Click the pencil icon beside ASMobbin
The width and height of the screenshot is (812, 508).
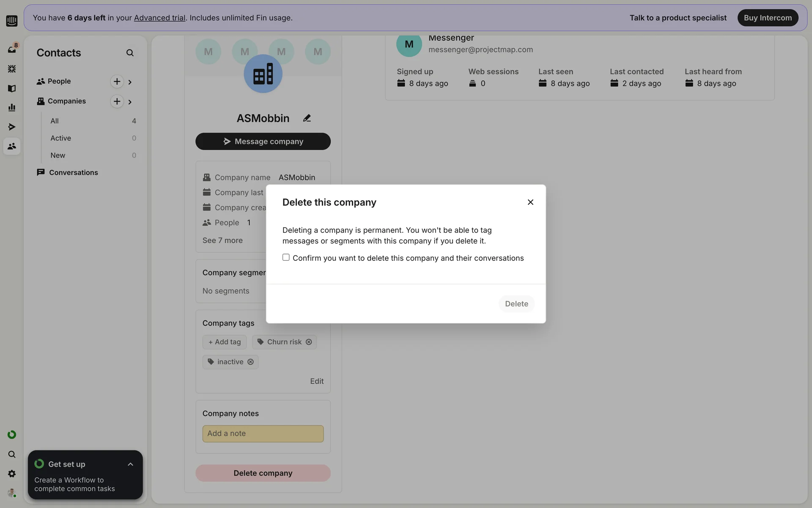click(x=307, y=118)
